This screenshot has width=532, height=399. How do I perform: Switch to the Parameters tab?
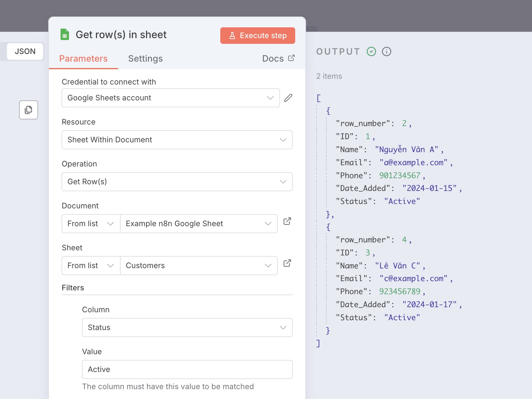coord(83,59)
